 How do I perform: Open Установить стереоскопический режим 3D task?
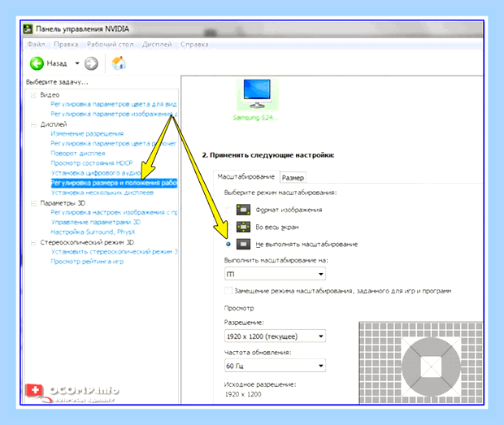(x=114, y=252)
